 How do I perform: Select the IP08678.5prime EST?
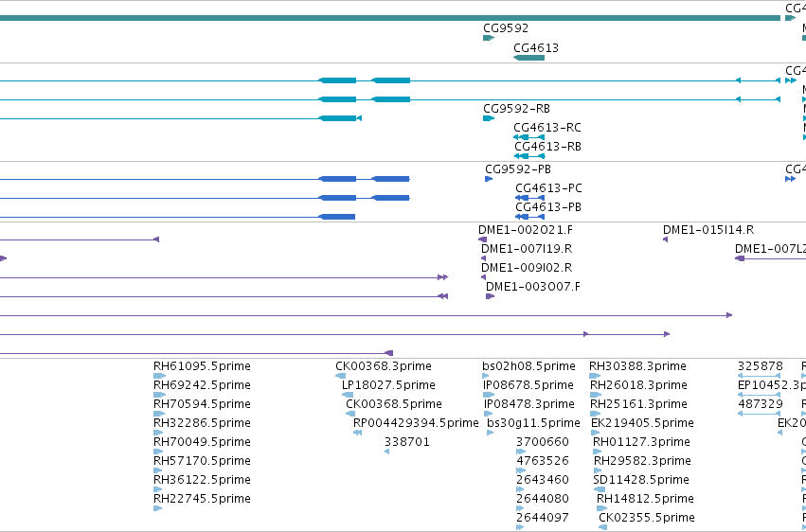(x=489, y=395)
